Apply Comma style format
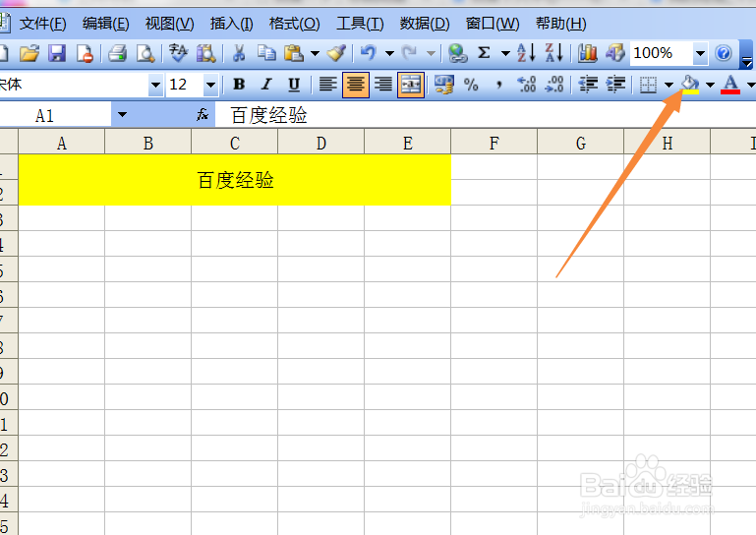Screen dimensions: 756x535 [499, 85]
